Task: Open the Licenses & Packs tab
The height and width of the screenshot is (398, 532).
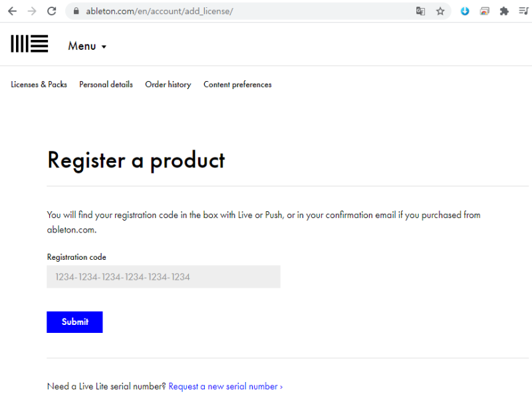Action: point(39,84)
